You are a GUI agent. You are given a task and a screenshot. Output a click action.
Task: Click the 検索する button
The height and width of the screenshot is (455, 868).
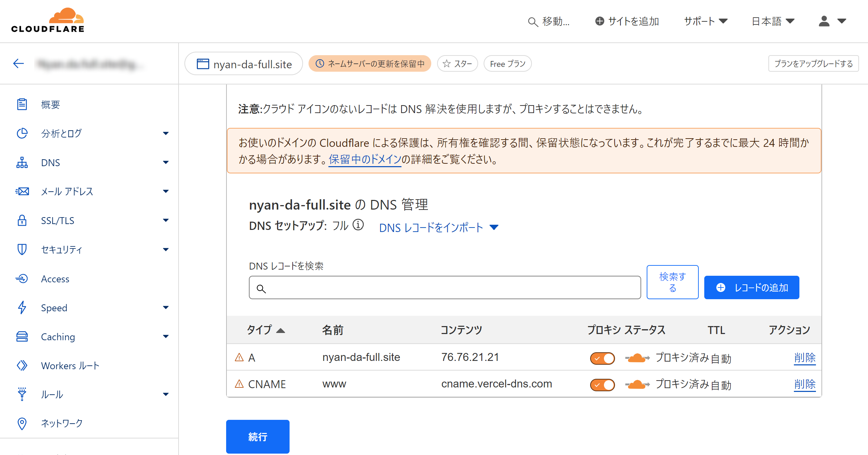pos(673,282)
